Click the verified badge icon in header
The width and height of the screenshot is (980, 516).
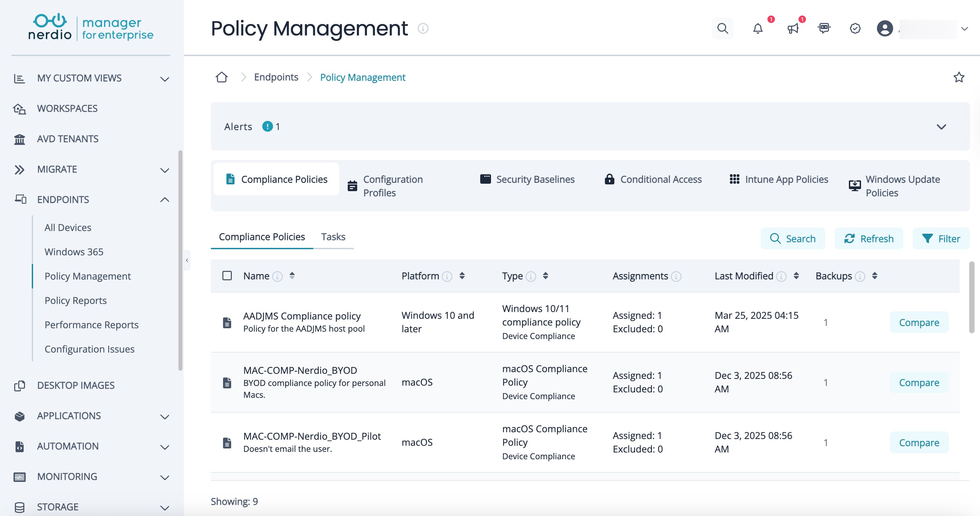click(855, 28)
